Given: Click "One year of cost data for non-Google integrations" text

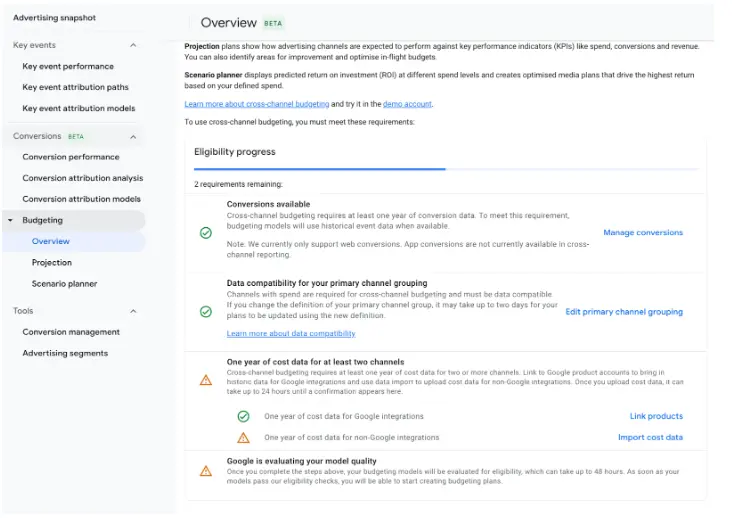Looking at the screenshot, I should [x=352, y=438].
